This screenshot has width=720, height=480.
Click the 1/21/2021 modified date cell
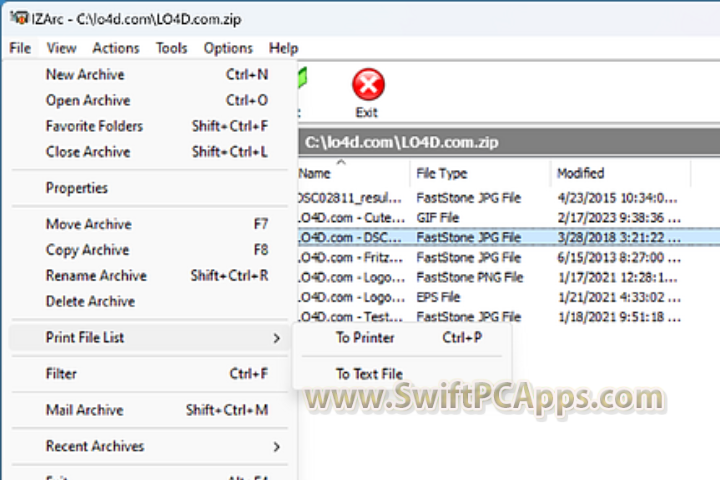click(619, 297)
